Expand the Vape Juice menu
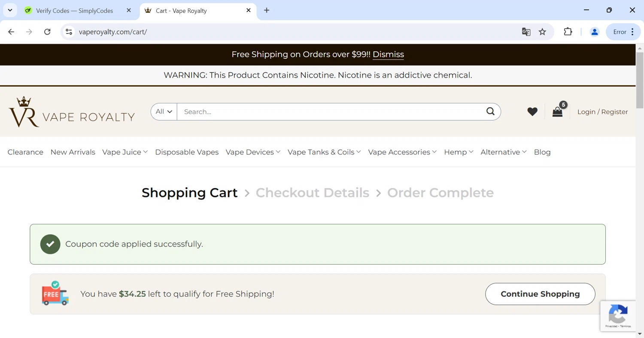644x338 pixels. pyautogui.click(x=125, y=152)
